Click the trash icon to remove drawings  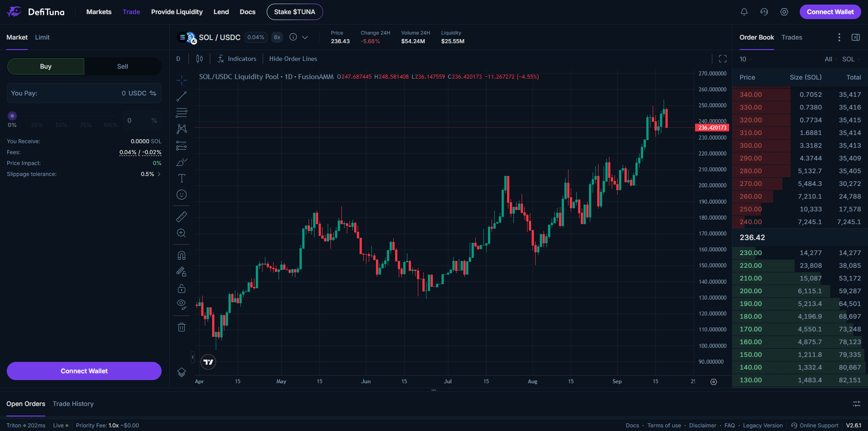click(x=182, y=327)
